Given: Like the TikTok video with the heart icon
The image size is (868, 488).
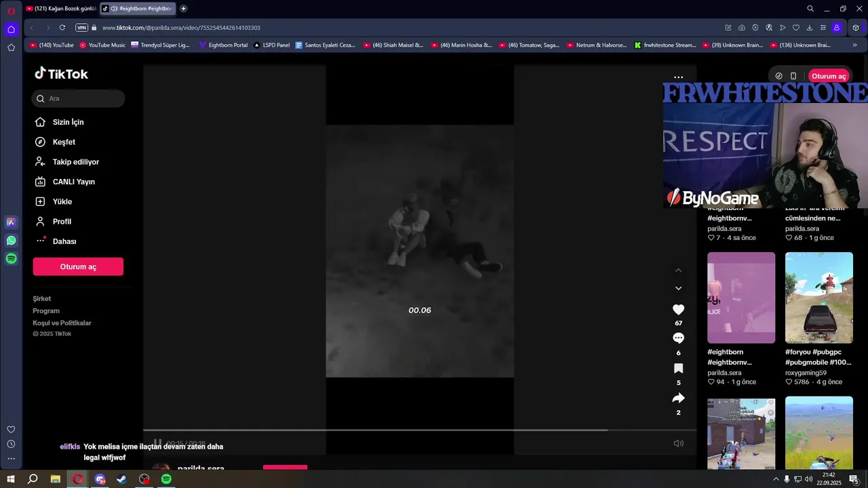Looking at the screenshot, I should pyautogui.click(x=678, y=309).
